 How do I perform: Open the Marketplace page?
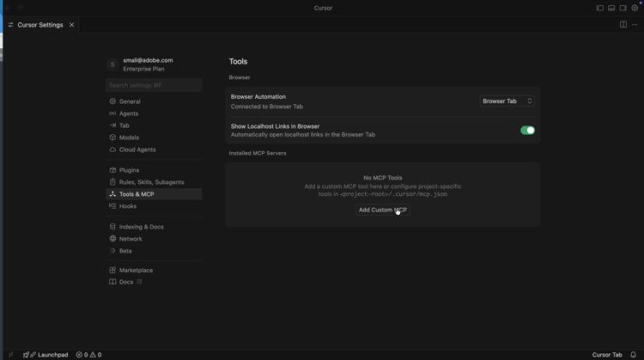154,271
